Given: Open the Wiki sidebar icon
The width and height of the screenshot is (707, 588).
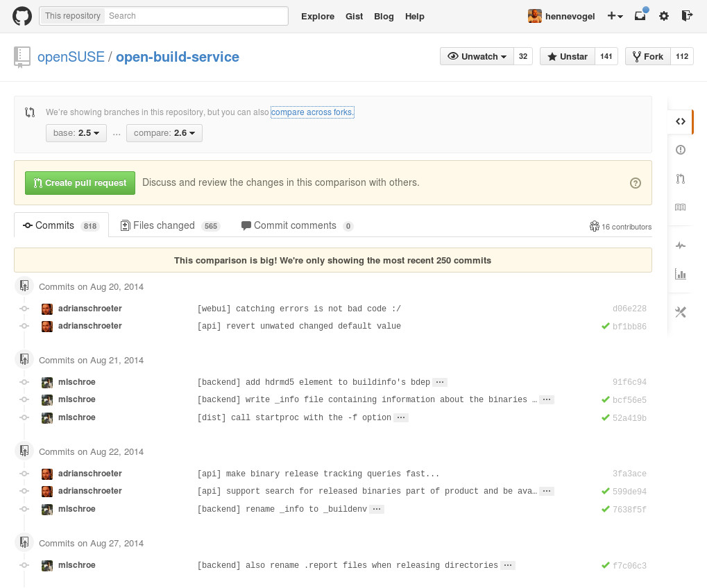Looking at the screenshot, I should (680, 207).
